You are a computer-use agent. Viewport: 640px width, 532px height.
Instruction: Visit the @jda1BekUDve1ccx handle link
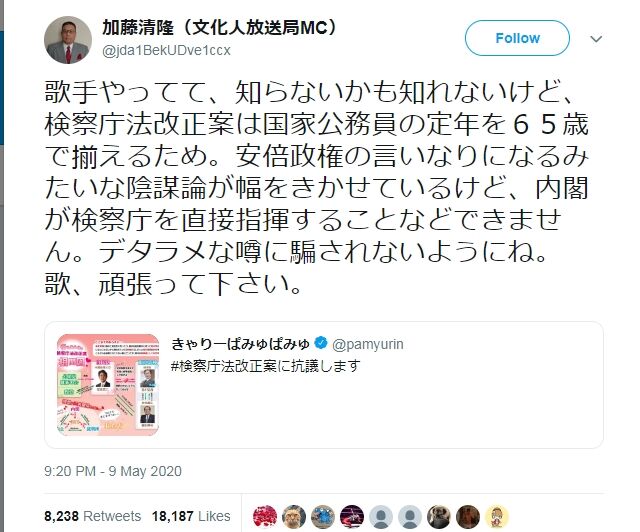pyautogui.click(x=166, y=51)
